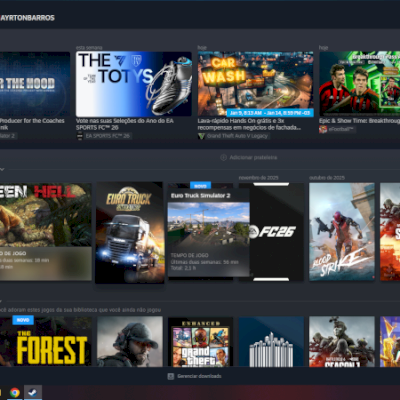
Task: Click the Euro Truck Simulator 2 popup title
Action: (201, 196)
